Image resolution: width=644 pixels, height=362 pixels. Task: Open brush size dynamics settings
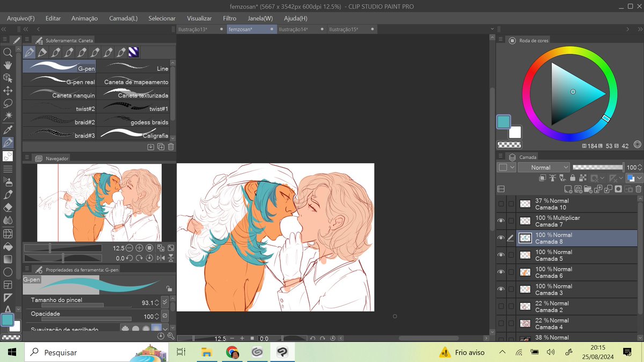(165, 302)
